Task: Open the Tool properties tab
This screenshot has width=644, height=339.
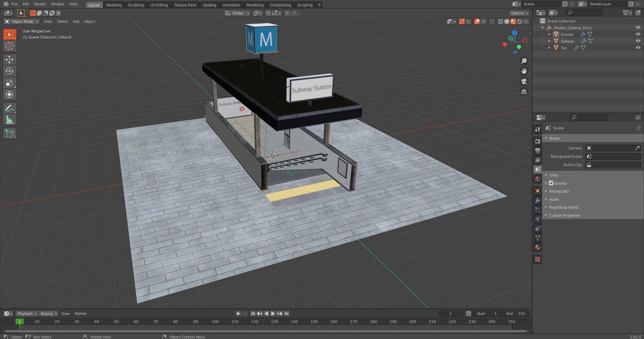Action: tap(538, 129)
